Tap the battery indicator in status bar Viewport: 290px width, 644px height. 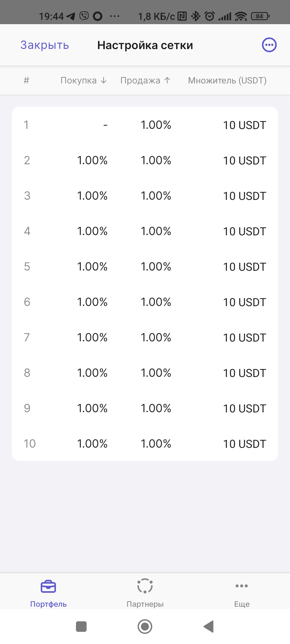[x=260, y=16]
